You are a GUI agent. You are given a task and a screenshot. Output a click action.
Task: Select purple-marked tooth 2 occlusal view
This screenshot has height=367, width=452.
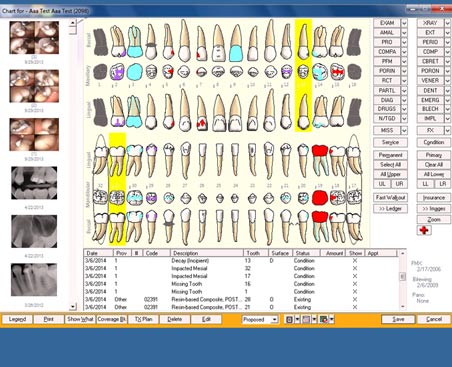pyautogui.click(x=117, y=71)
